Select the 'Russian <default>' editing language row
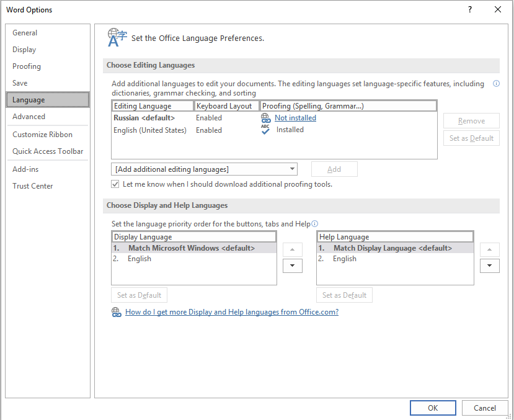This screenshot has width=514, height=420. click(274, 118)
